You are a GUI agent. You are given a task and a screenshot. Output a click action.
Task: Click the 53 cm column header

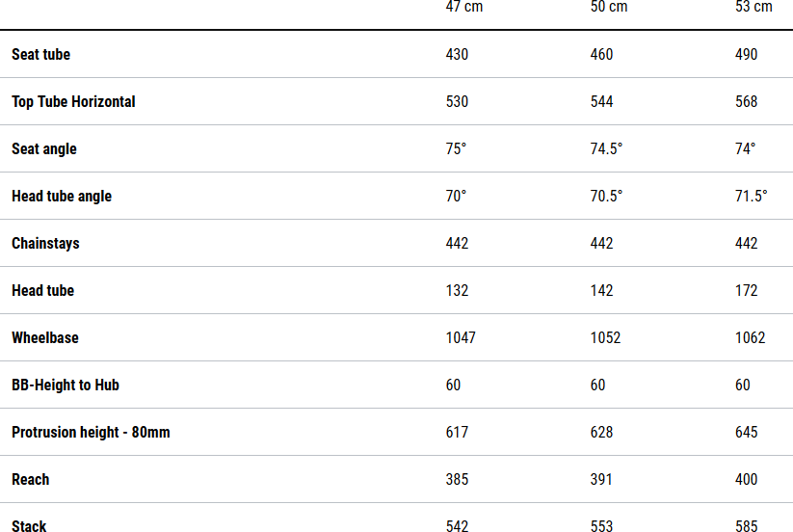click(753, 8)
